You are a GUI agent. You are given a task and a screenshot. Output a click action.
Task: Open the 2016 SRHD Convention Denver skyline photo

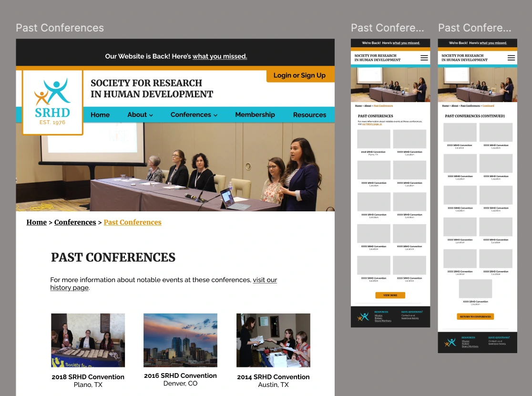tap(181, 340)
